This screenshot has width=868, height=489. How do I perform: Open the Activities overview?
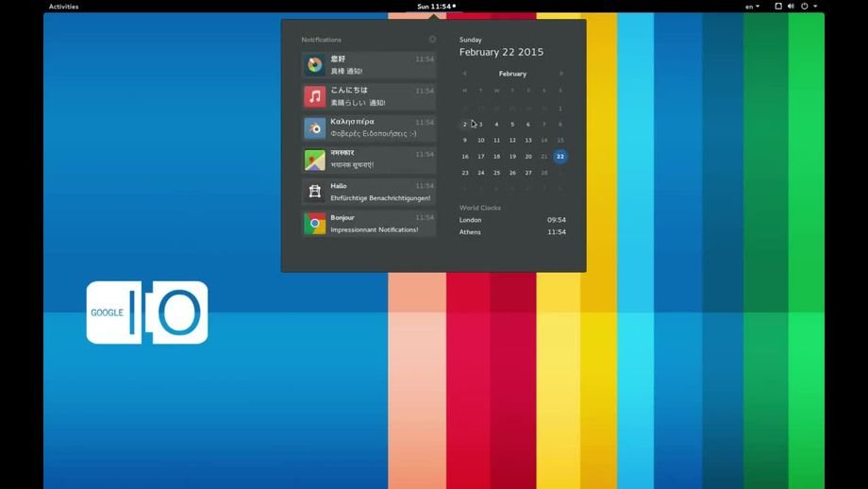pyautogui.click(x=63, y=7)
